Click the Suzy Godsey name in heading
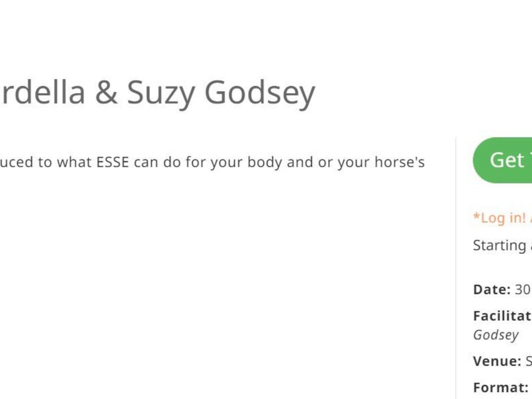 [221, 92]
